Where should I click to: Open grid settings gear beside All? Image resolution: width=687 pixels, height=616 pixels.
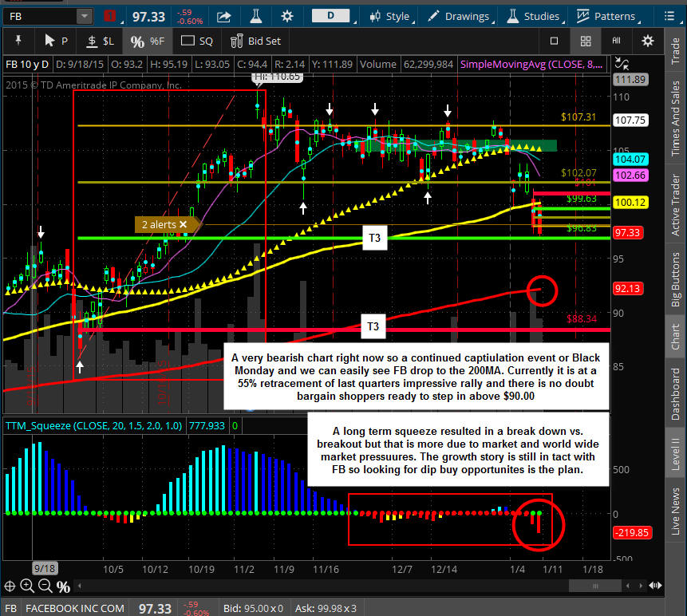648,41
